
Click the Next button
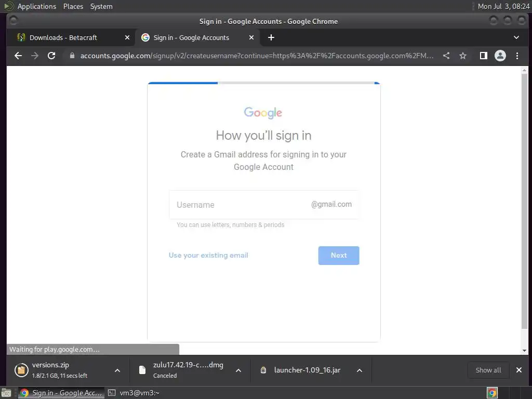tap(339, 256)
